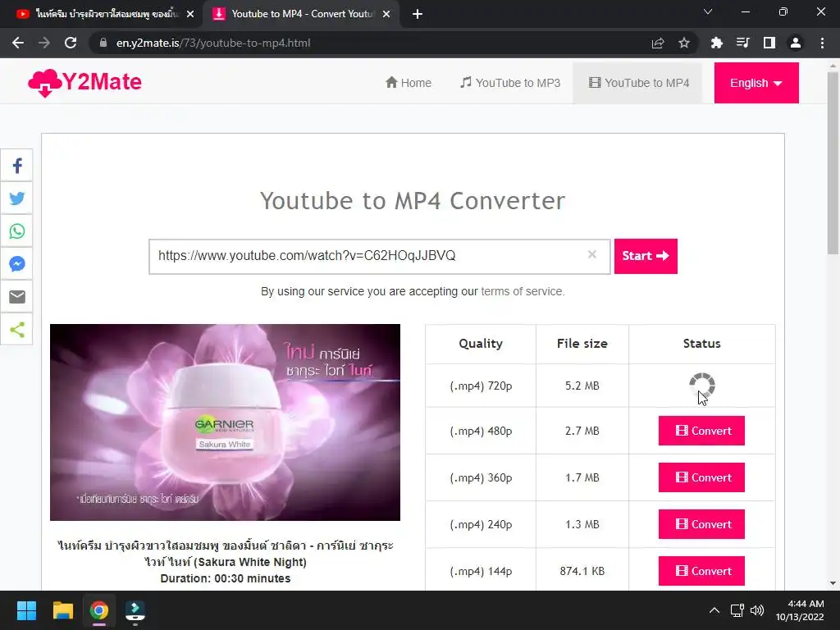840x630 pixels.
Task: Click the 874.1 KB file size cell
Action: [582, 571]
